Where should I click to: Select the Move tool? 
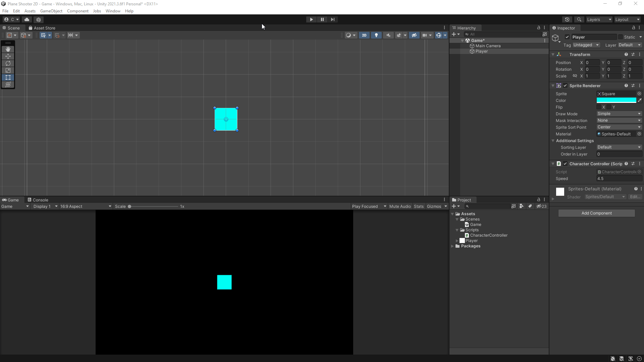8,56
